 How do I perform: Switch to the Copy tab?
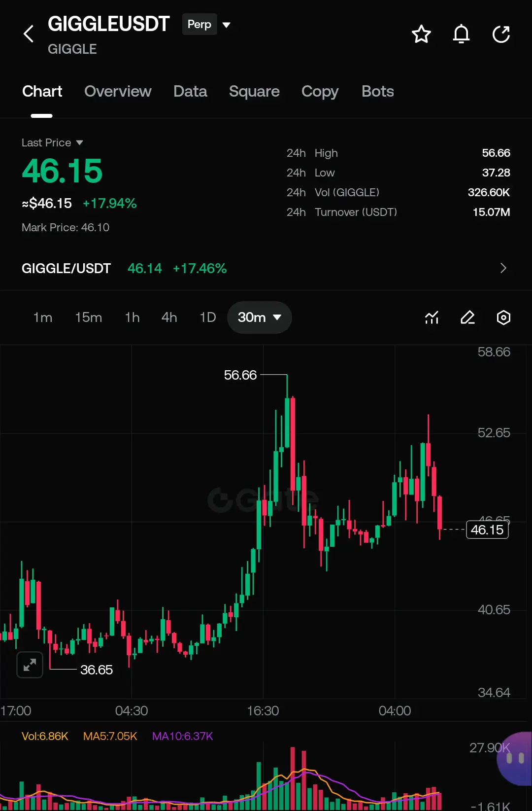(320, 91)
